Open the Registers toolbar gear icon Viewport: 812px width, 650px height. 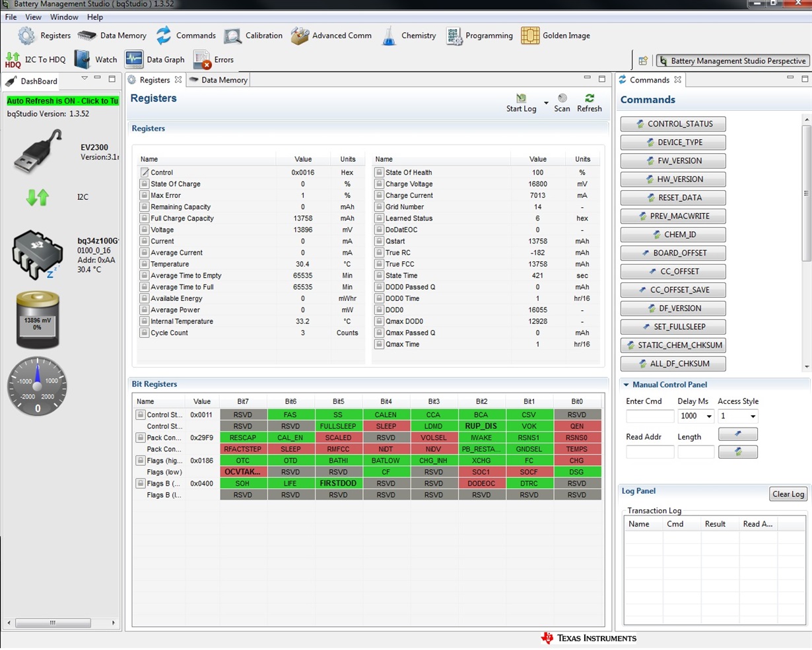tap(26, 36)
